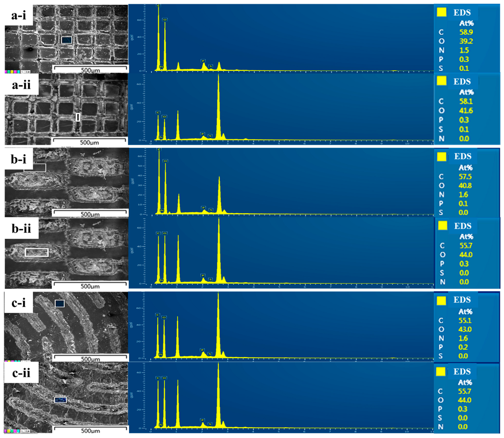
Task: Click the S peak label in c-ii spectrum
Action: pos(210,424)
